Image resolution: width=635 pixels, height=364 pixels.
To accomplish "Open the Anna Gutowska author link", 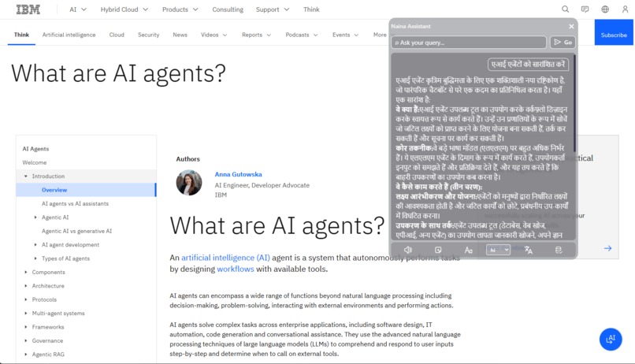I will pos(238,174).
